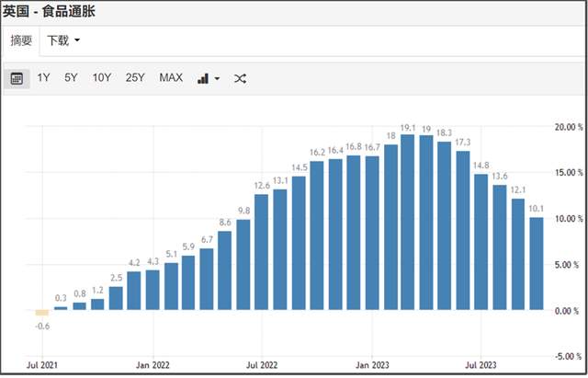Open the bar chart type dropdown
Screen dimensions: 588x378
click(208, 78)
